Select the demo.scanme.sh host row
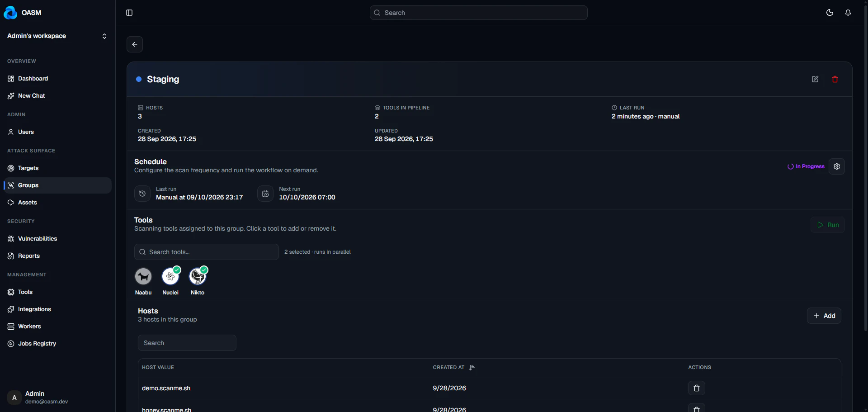Viewport: 868px width, 412px height. pos(490,388)
